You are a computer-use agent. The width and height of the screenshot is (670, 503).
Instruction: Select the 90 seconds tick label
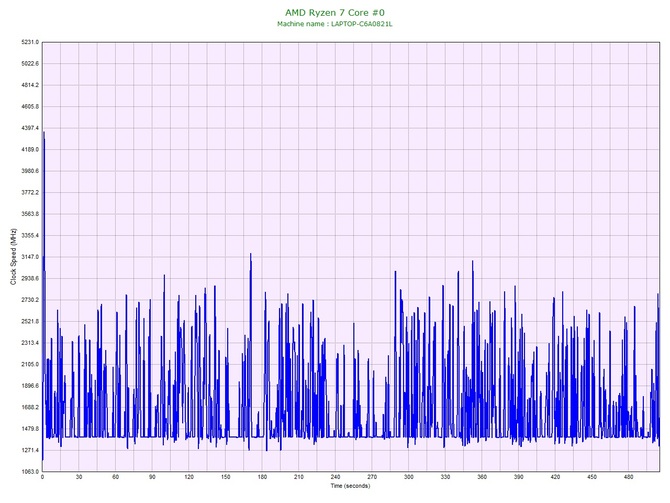coord(152,477)
